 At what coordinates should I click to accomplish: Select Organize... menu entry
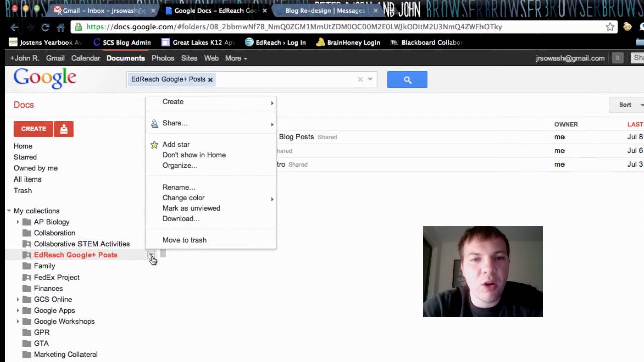[211, 165]
